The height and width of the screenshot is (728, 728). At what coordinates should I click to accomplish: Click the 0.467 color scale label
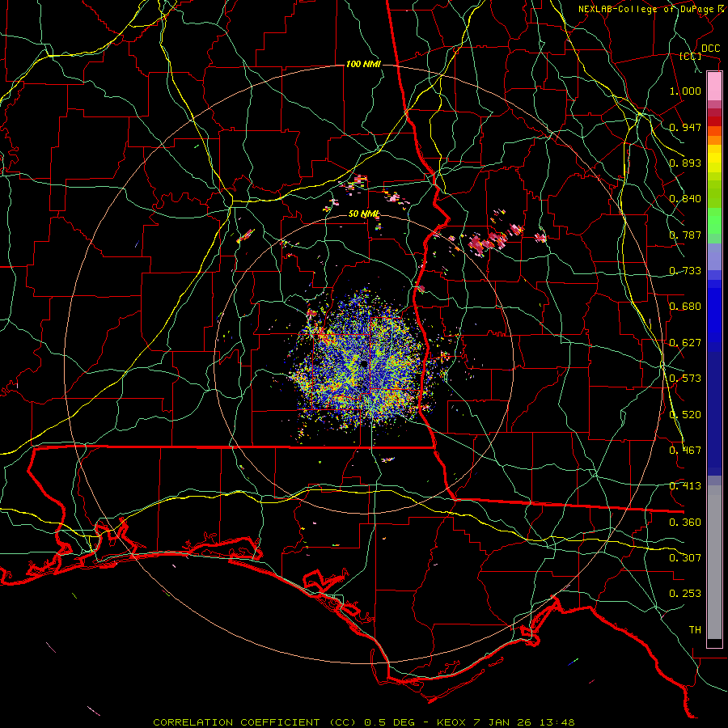(685, 451)
